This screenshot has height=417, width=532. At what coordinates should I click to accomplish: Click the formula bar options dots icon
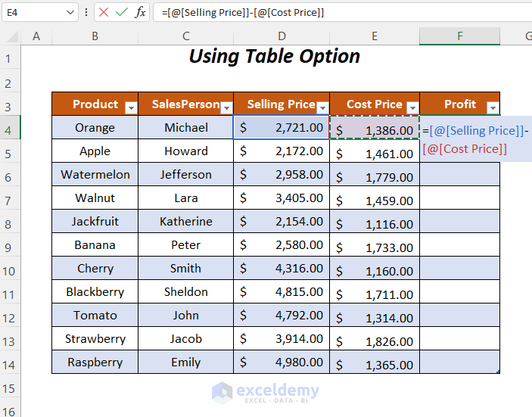[x=88, y=12]
